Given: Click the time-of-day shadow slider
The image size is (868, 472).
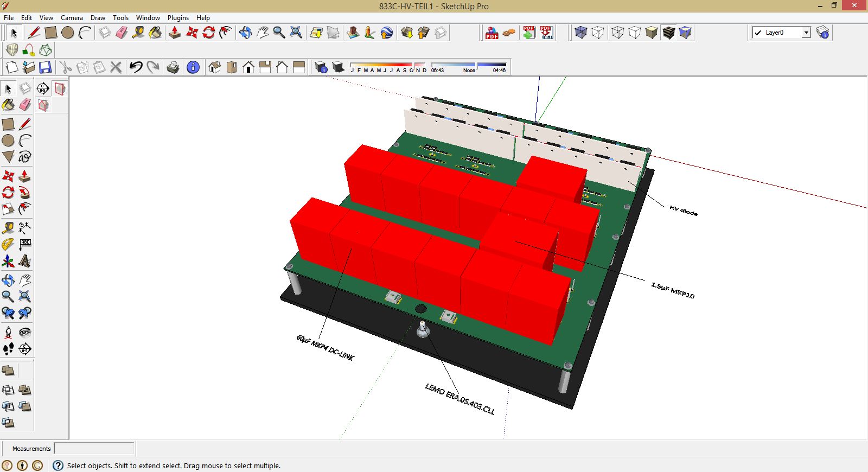Looking at the screenshot, I should click(469, 67).
